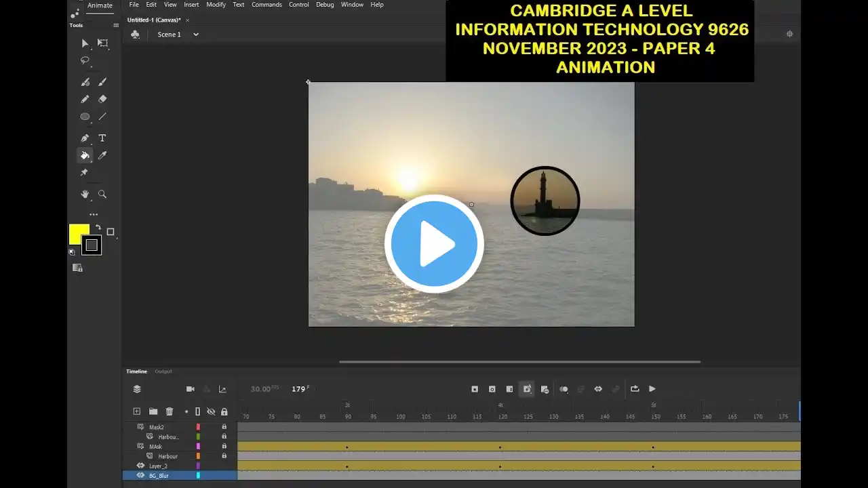Add a new layer in timeline
The image size is (868, 488).
pos(136,411)
